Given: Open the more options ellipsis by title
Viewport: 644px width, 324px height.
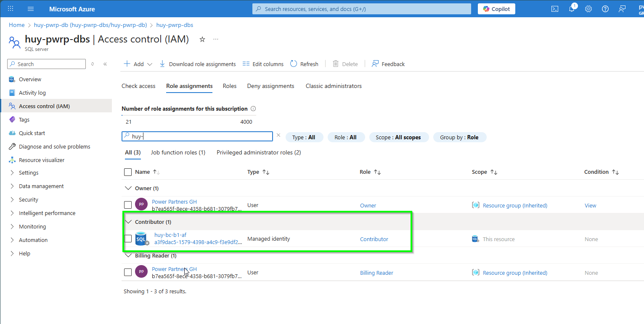Looking at the screenshot, I should [216, 39].
